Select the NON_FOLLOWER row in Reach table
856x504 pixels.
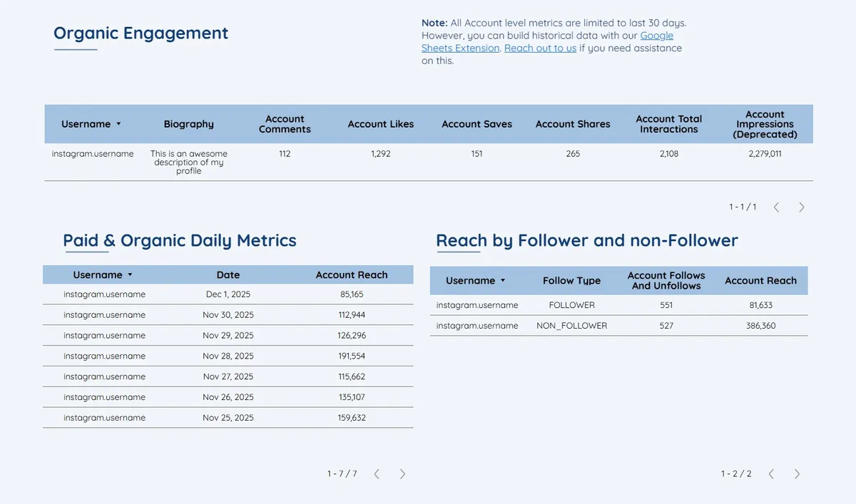(x=571, y=325)
